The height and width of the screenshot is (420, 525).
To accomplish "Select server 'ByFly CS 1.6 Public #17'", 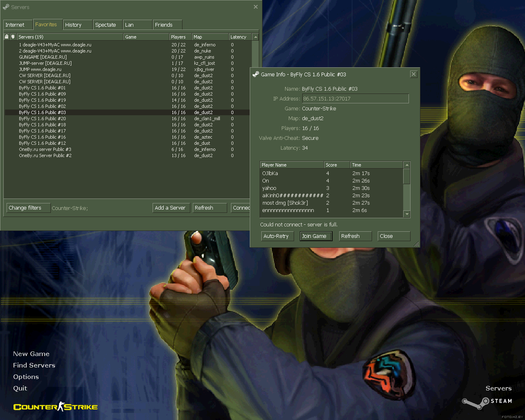I will click(128, 131).
